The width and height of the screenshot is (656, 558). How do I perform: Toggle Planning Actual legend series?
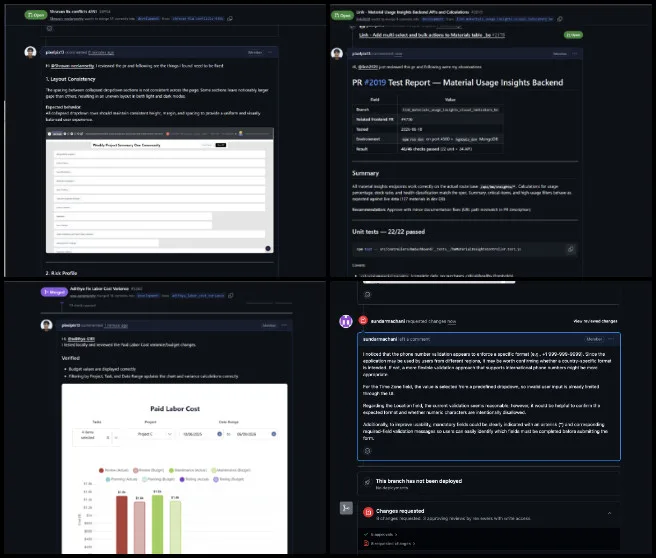(x=121, y=479)
